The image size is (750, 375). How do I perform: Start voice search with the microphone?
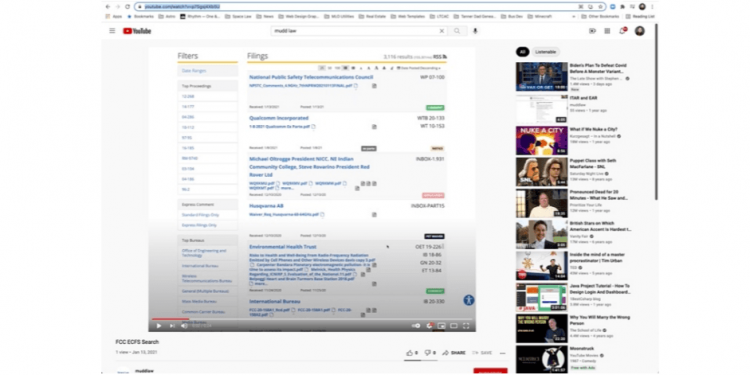[x=475, y=31]
